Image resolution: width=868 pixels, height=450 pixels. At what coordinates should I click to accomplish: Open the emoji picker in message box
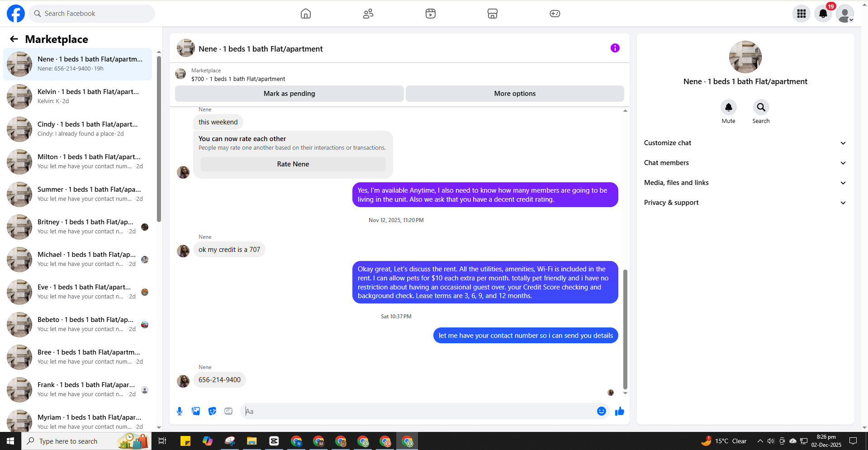601,411
